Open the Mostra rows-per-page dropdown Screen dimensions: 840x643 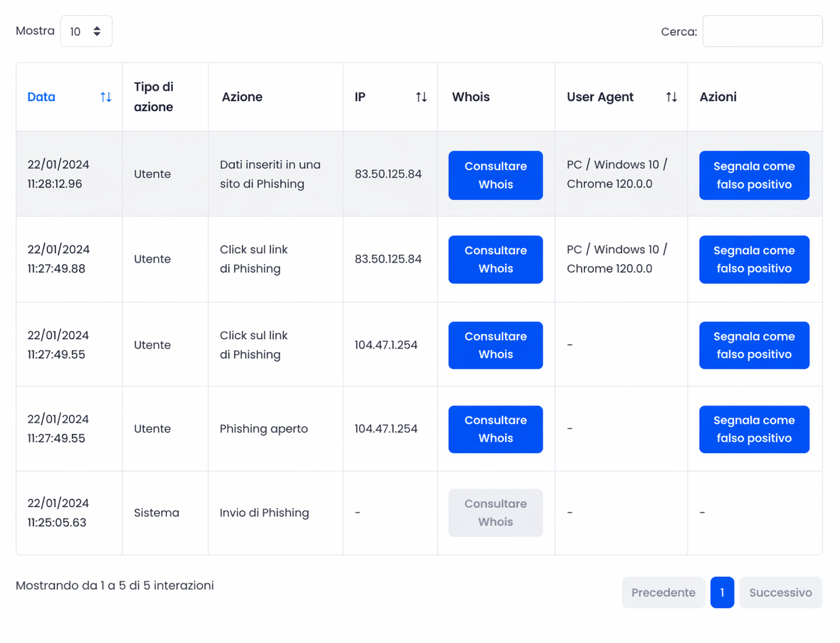coord(86,31)
